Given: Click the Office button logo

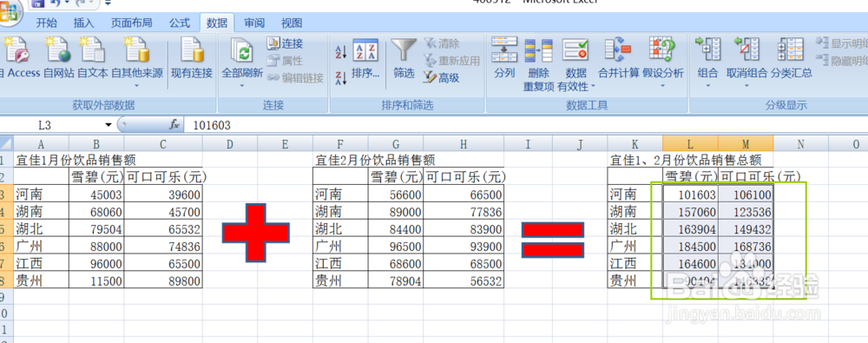Looking at the screenshot, I should coord(9,12).
